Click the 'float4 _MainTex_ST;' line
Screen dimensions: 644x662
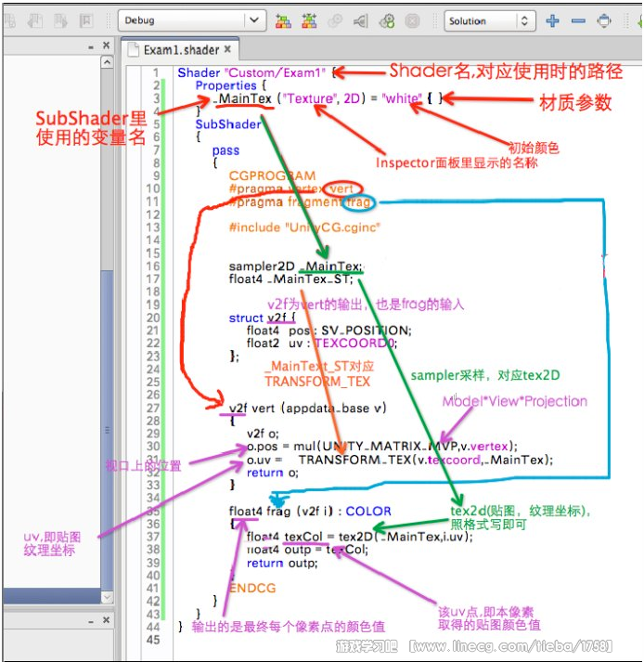[x=290, y=279]
